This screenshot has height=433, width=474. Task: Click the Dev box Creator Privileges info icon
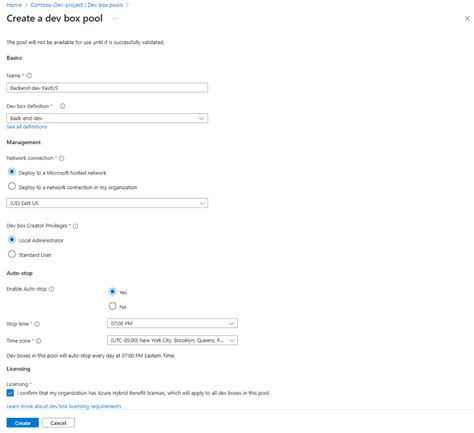[x=76, y=226]
